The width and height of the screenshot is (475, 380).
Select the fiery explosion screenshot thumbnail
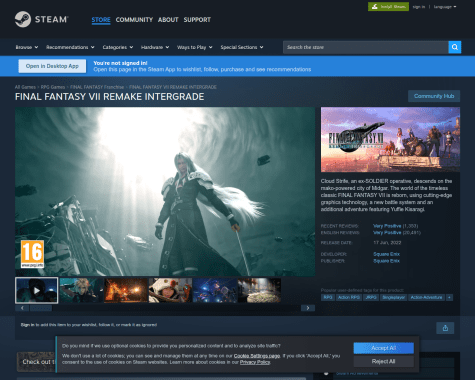[x=126, y=290]
